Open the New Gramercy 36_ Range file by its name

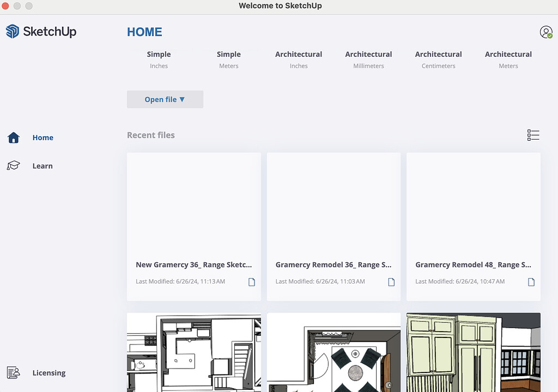click(x=193, y=264)
